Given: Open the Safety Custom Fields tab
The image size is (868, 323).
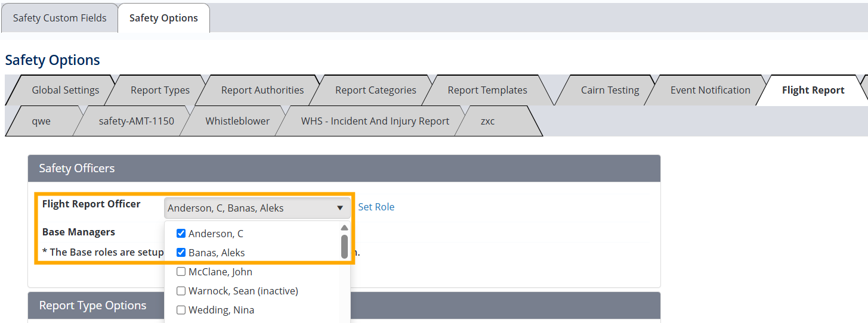Looking at the screenshot, I should coord(60,18).
